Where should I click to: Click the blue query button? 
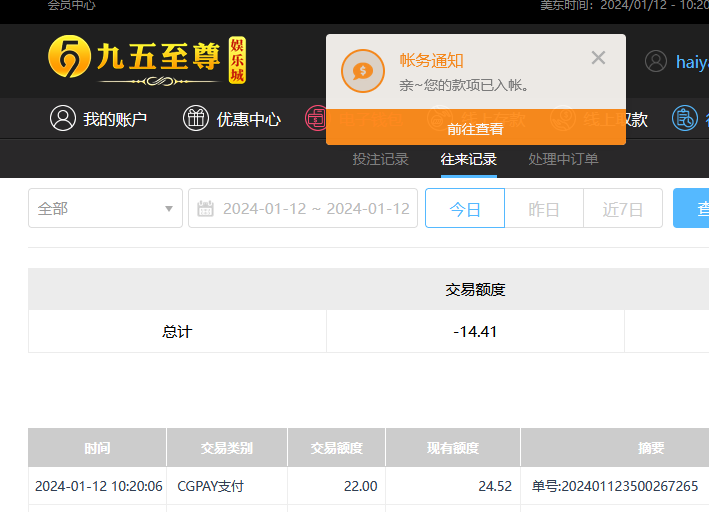tap(691, 208)
